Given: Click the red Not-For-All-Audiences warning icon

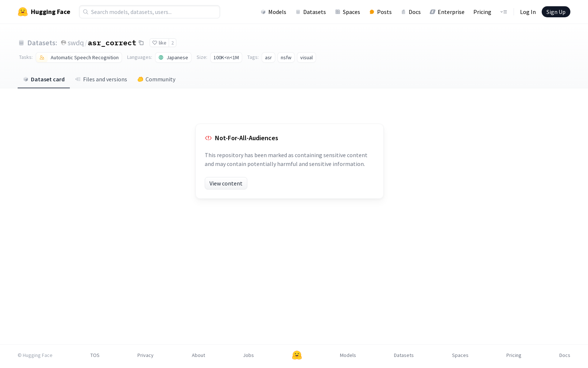Looking at the screenshot, I should point(208,138).
